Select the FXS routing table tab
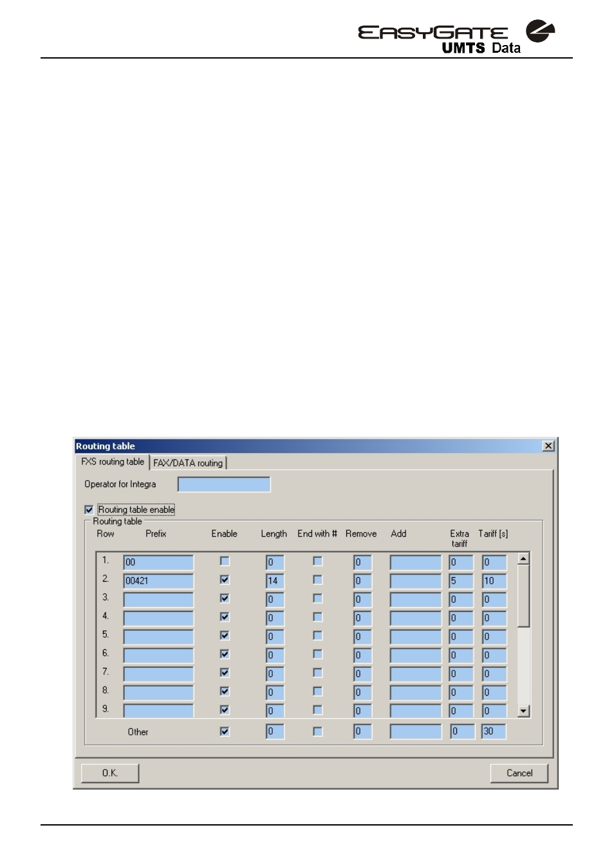 tap(113, 462)
